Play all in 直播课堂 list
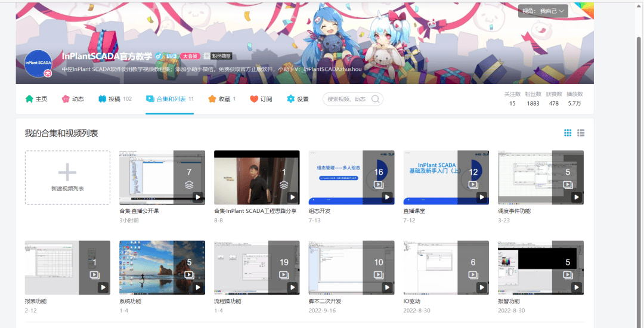This screenshot has width=644, height=328. (482, 197)
